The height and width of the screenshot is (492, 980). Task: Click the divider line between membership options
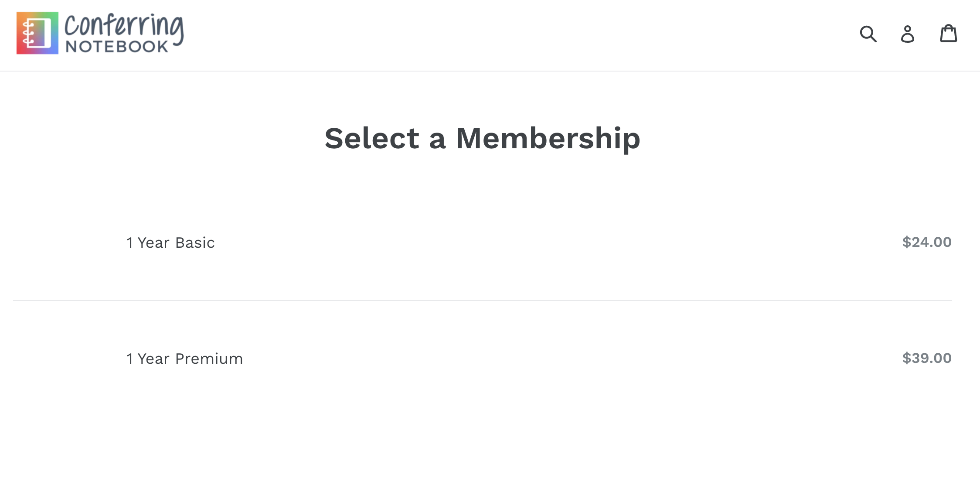pyautogui.click(x=482, y=301)
